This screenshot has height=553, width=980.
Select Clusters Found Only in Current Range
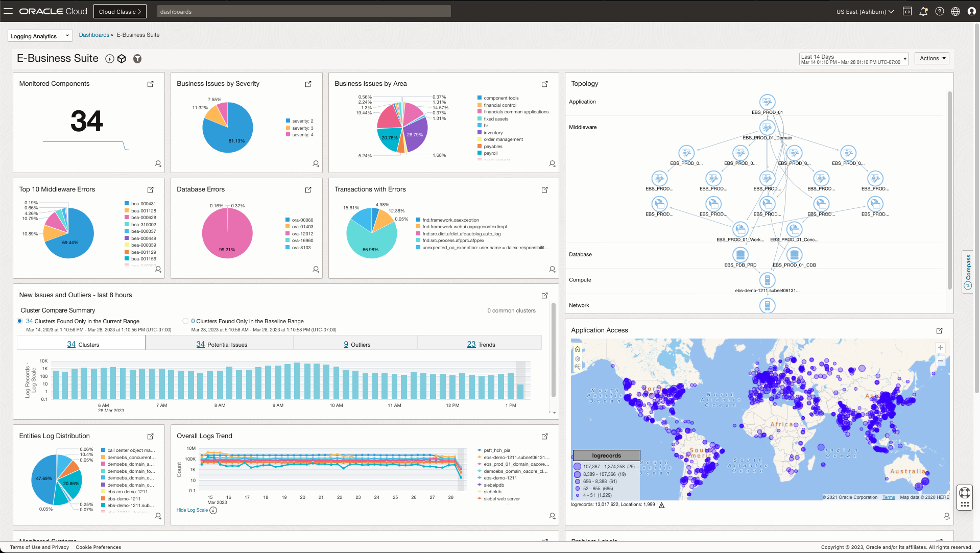coord(20,321)
